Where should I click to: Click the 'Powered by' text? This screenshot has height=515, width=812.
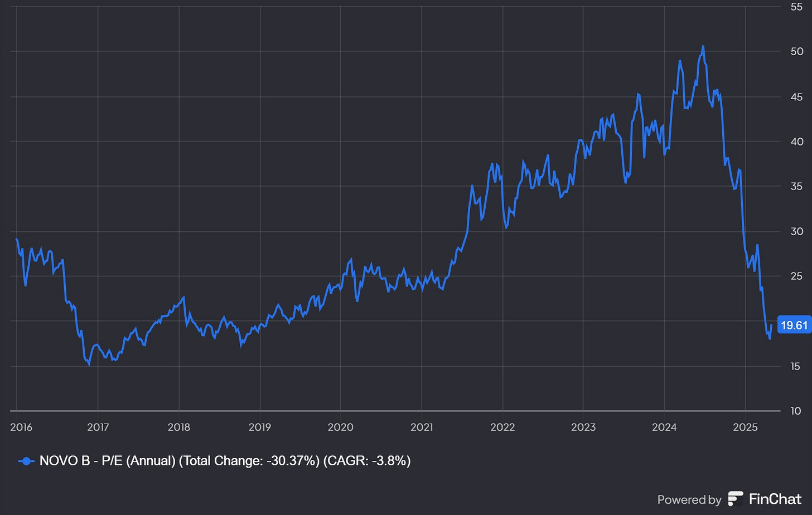coord(689,500)
